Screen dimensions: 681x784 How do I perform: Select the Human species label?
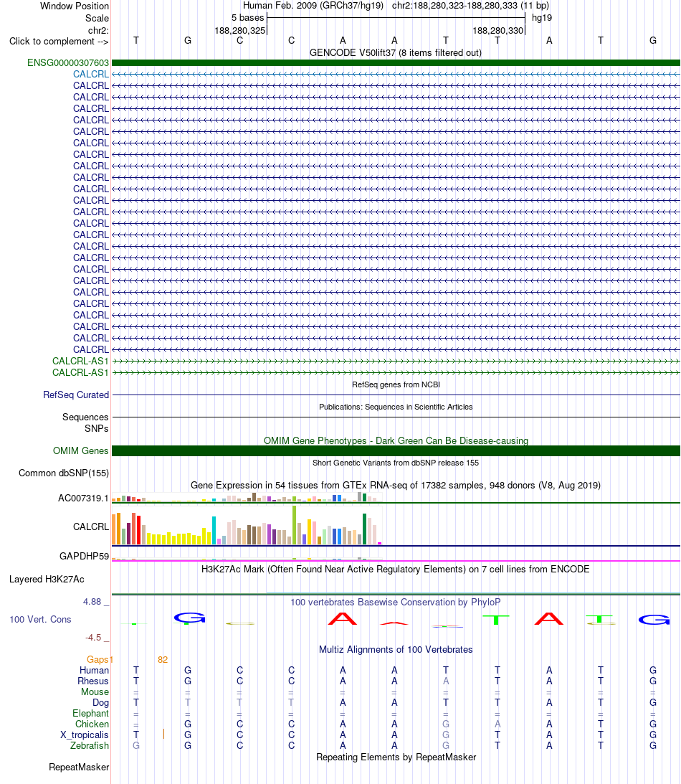tap(94, 670)
